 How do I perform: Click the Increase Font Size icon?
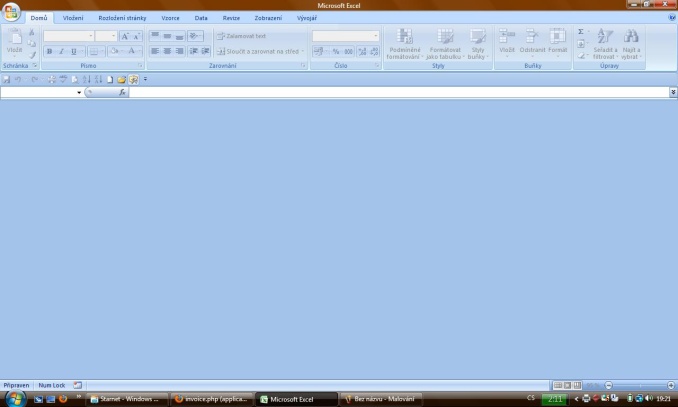(x=125, y=36)
